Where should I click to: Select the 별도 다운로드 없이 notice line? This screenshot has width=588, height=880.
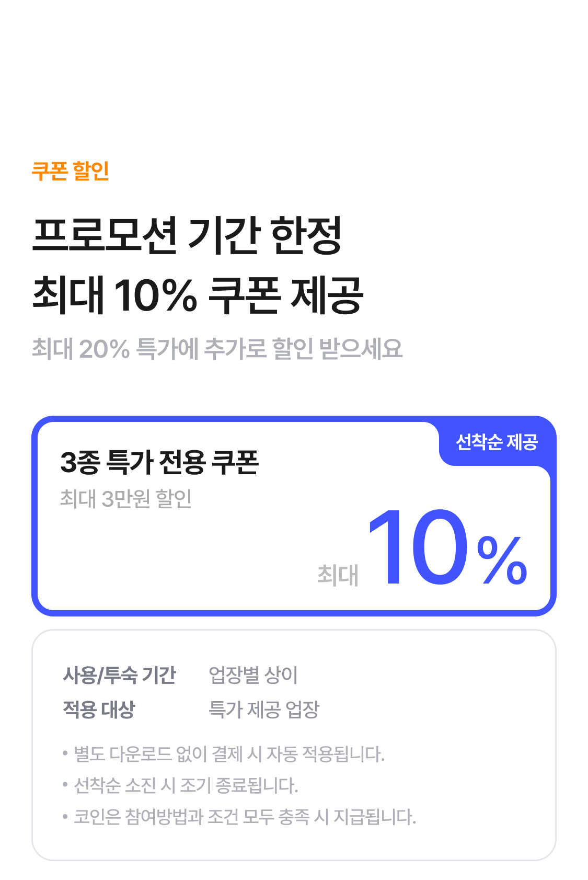point(229,754)
